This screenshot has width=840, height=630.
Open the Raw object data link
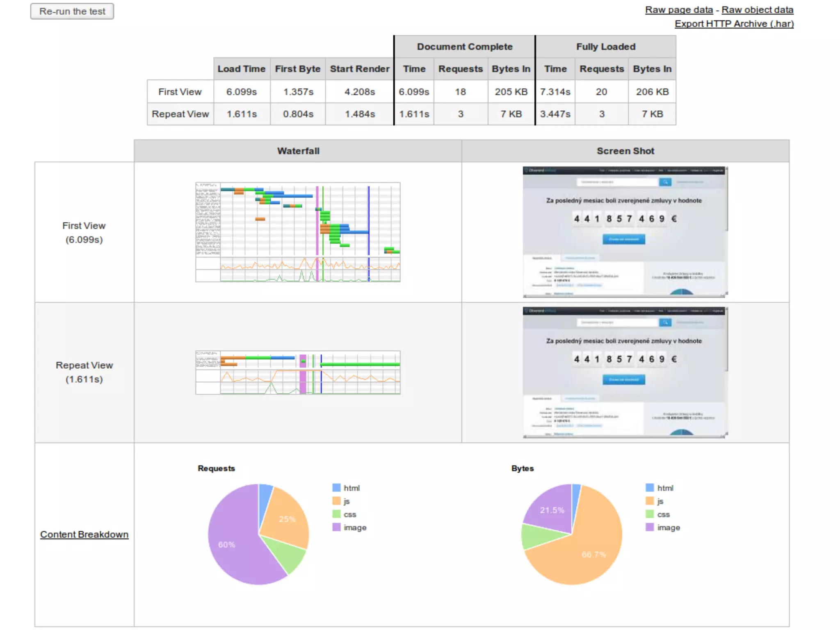coord(757,10)
